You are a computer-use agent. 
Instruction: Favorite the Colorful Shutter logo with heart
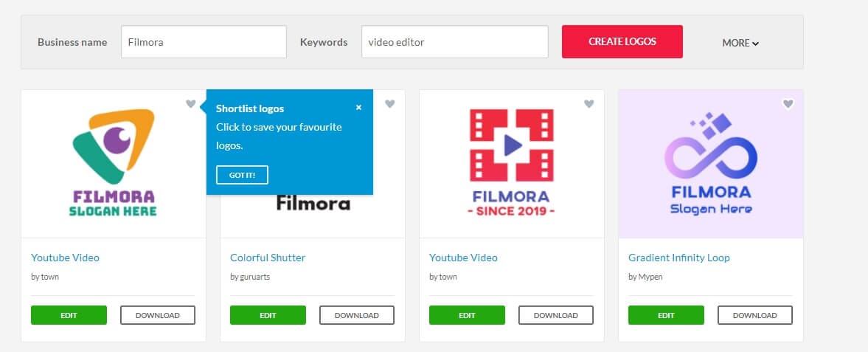click(x=389, y=103)
